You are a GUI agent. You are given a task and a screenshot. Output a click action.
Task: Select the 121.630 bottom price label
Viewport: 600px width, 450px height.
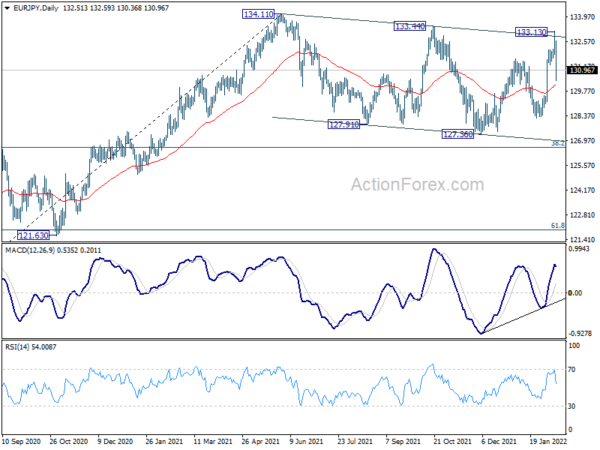[x=34, y=235]
